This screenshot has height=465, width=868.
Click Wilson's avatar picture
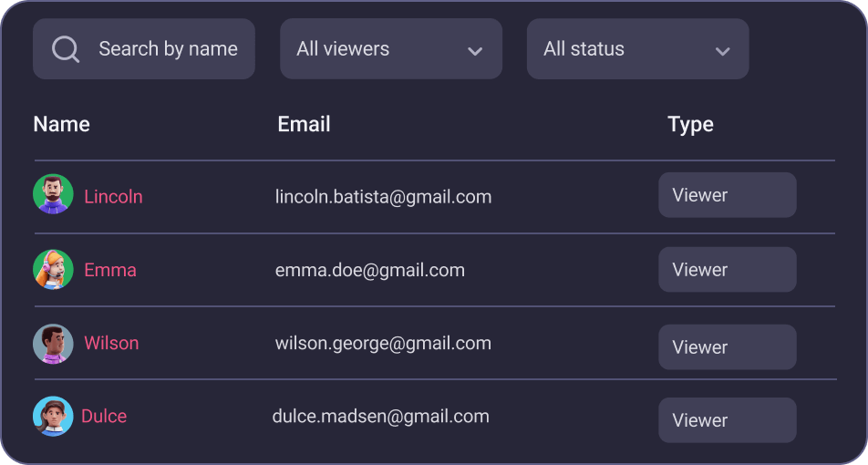click(53, 344)
